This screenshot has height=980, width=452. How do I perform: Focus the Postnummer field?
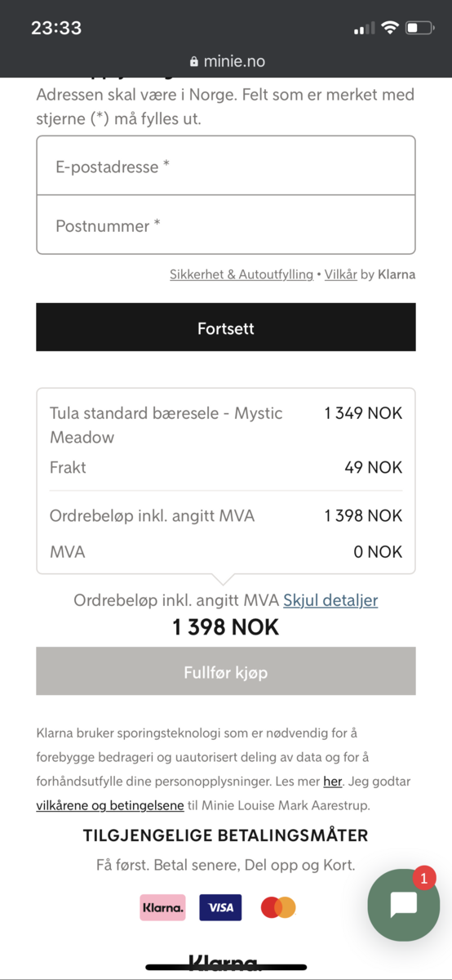pyautogui.click(x=226, y=225)
